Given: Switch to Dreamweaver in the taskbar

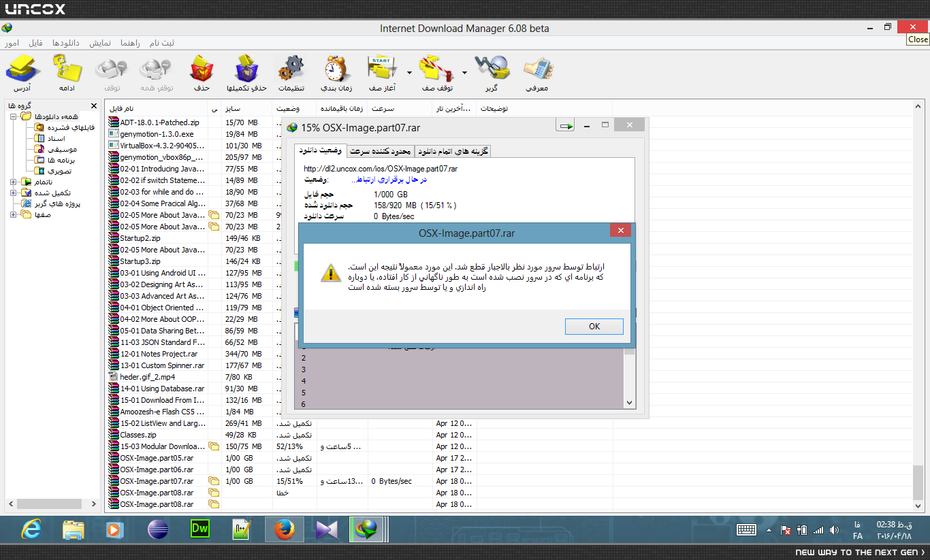Looking at the screenshot, I should coord(199,529).
